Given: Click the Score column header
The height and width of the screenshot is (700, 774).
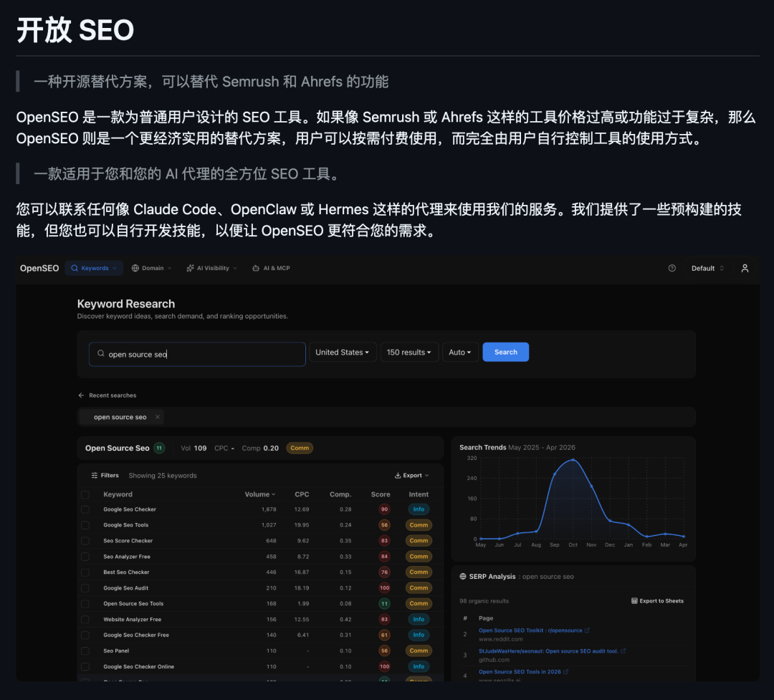Looking at the screenshot, I should click(381, 494).
